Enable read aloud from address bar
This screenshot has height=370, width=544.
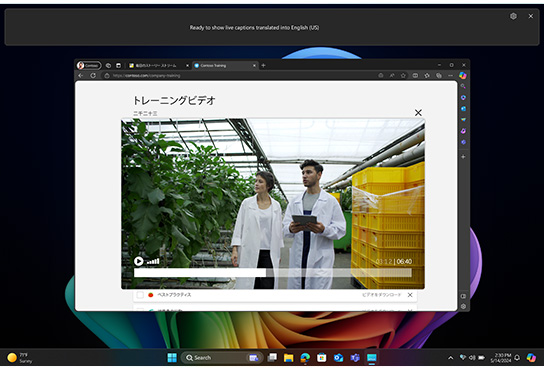392,75
